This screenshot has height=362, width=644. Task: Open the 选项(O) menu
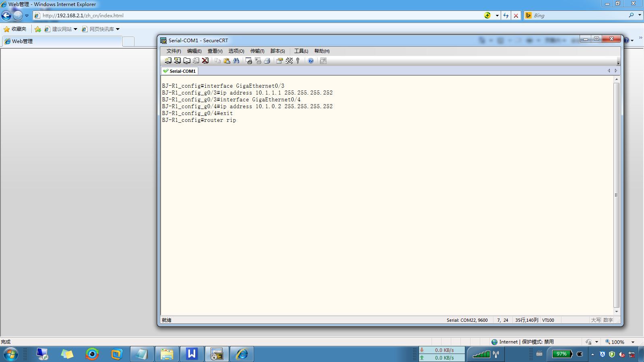click(236, 51)
